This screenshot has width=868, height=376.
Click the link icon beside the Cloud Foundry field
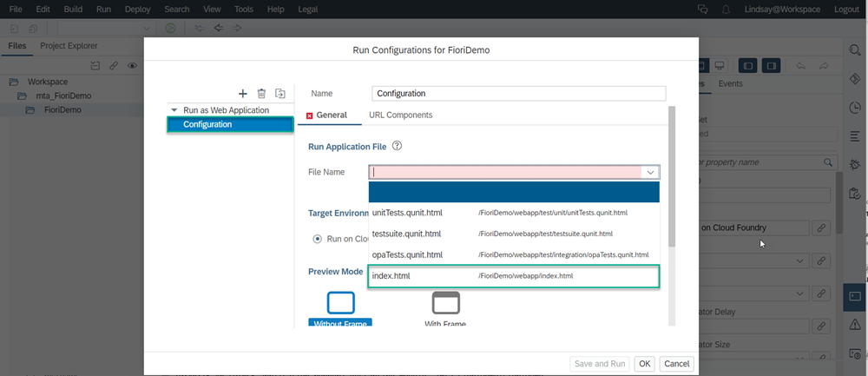821,228
